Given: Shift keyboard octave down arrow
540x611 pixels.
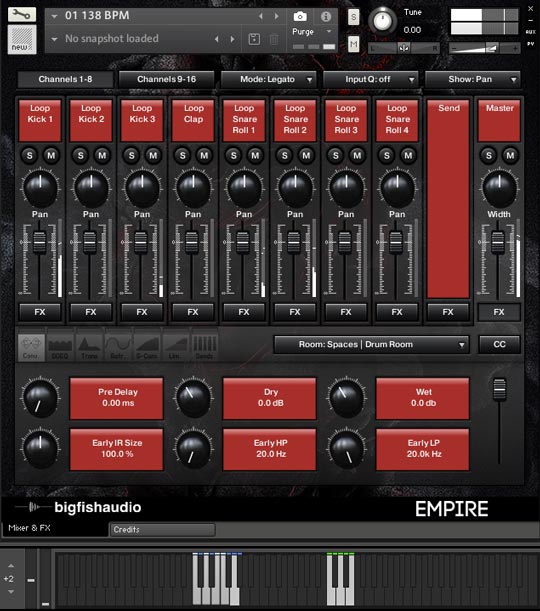Looking at the screenshot, I should [x=11, y=592].
